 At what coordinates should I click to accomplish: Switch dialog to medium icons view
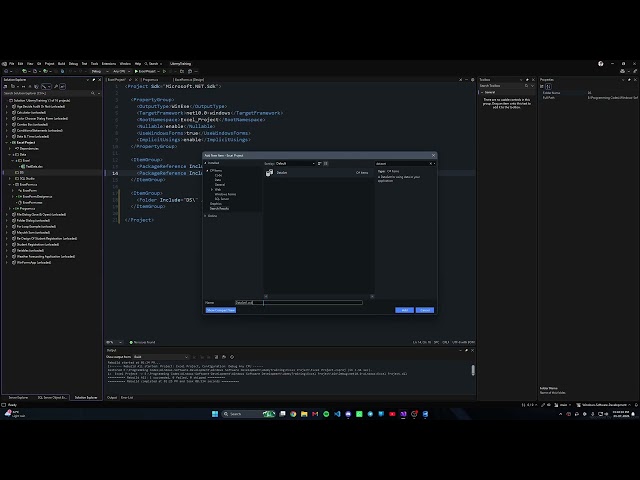click(x=326, y=164)
